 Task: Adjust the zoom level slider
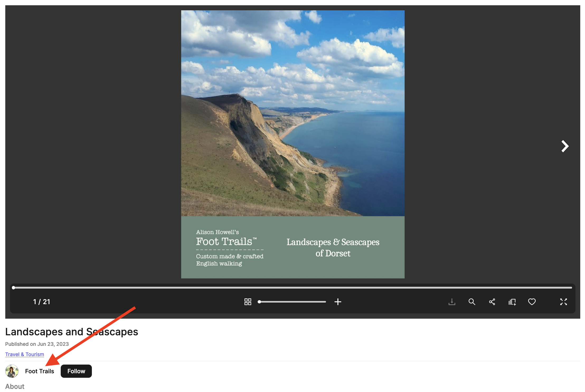292,302
